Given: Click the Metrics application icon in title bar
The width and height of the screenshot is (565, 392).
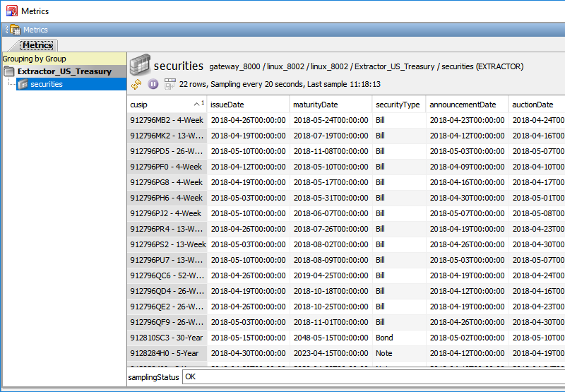Looking at the screenshot, I should tap(11, 11).
